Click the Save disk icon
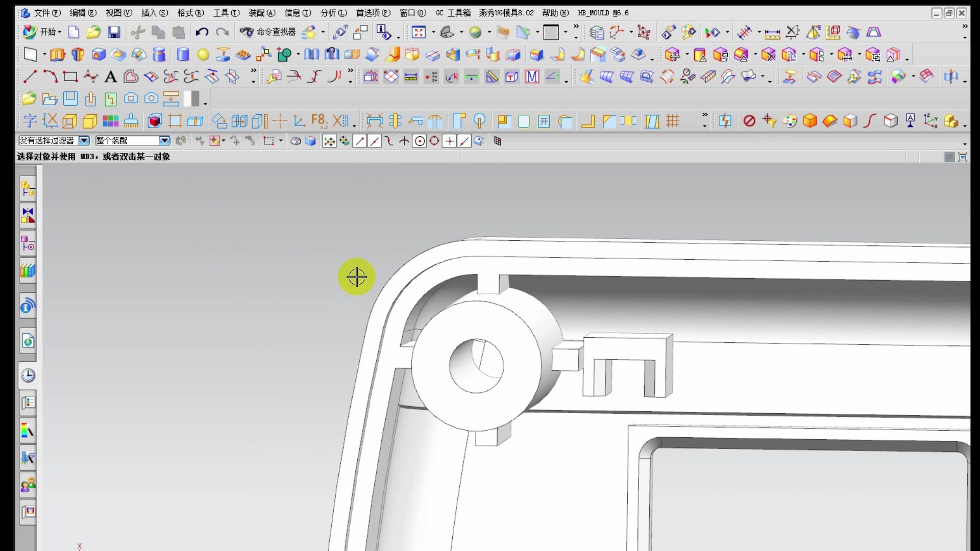This screenshot has width=980, height=551. (x=114, y=33)
